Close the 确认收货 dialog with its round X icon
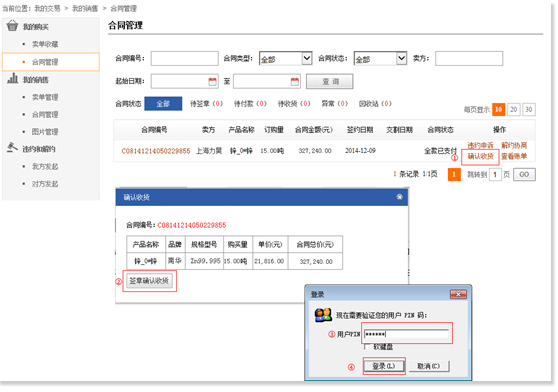 point(399,197)
